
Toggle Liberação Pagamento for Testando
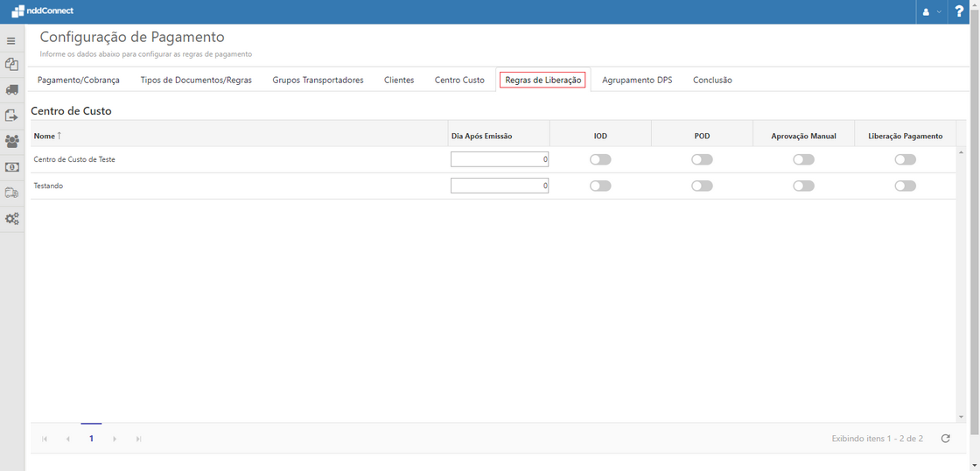905,186
